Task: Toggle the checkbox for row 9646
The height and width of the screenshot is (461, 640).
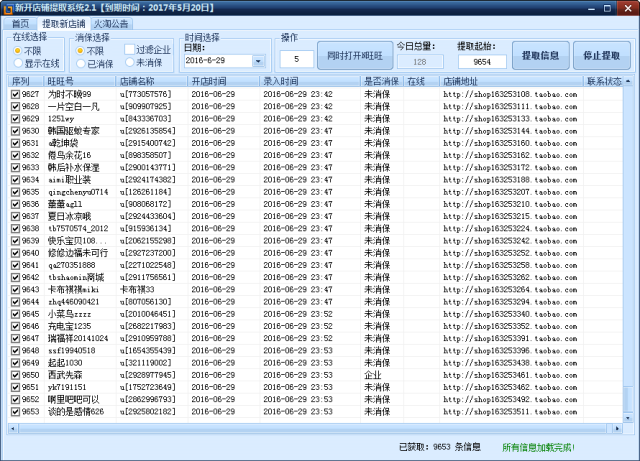Action: click(16, 326)
